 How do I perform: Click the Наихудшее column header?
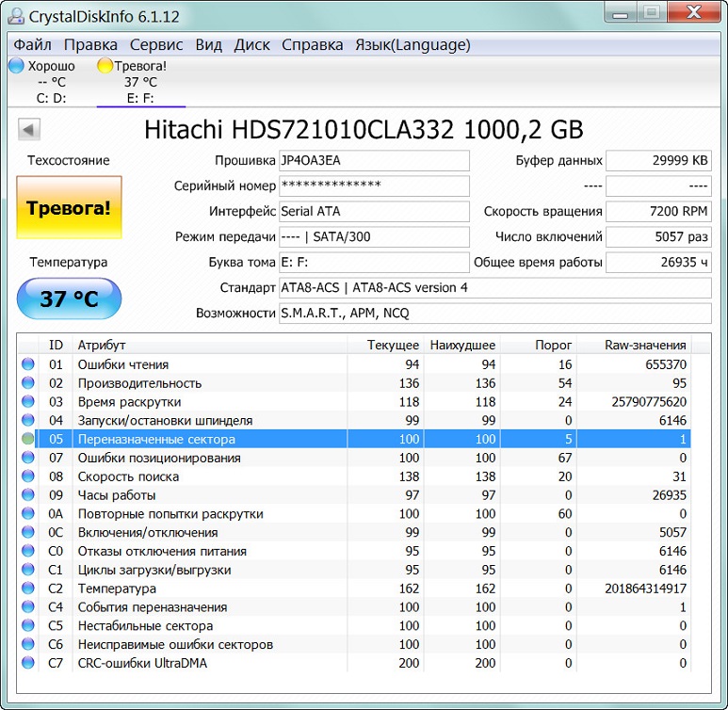tap(462, 345)
